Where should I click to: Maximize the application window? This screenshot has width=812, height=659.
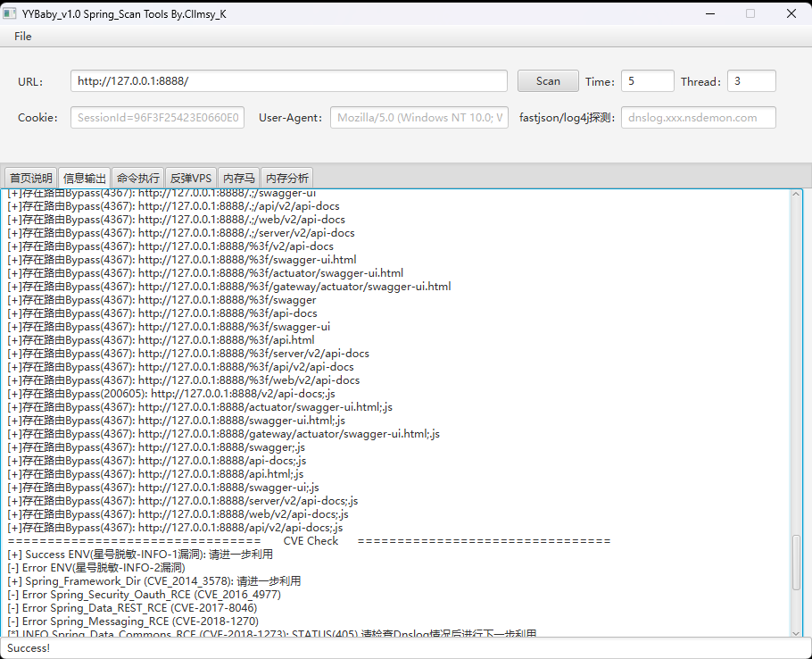750,13
